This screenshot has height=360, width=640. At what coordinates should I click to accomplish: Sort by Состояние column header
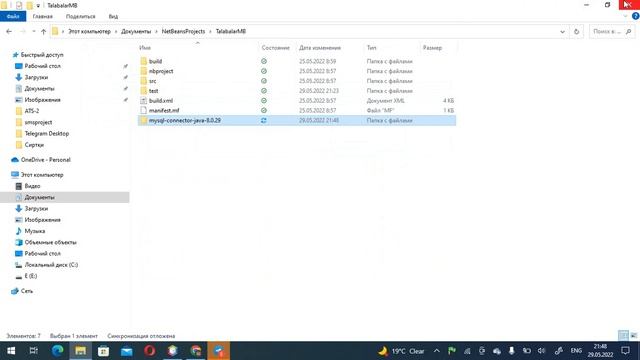coord(276,48)
